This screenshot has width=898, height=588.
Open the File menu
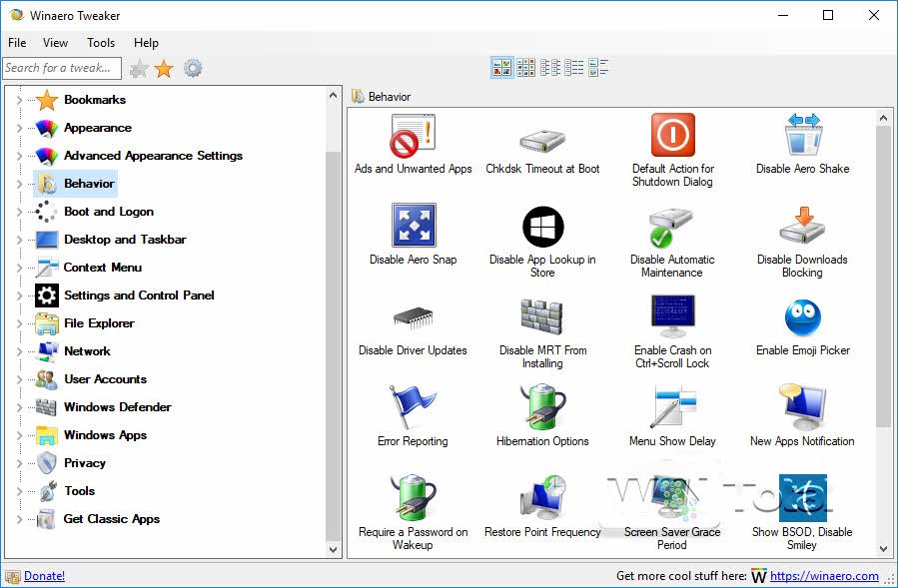[x=17, y=43]
